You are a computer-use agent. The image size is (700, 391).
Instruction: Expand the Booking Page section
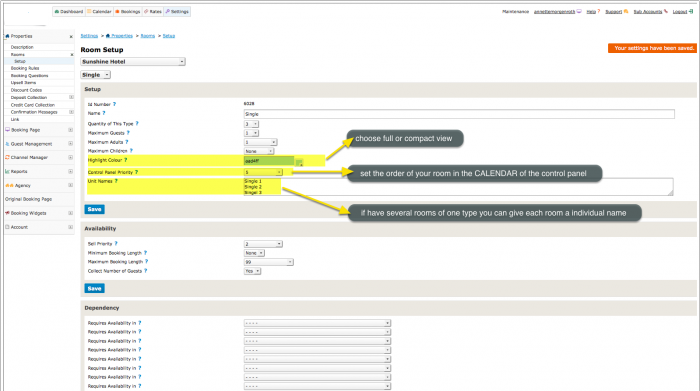point(71,129)
